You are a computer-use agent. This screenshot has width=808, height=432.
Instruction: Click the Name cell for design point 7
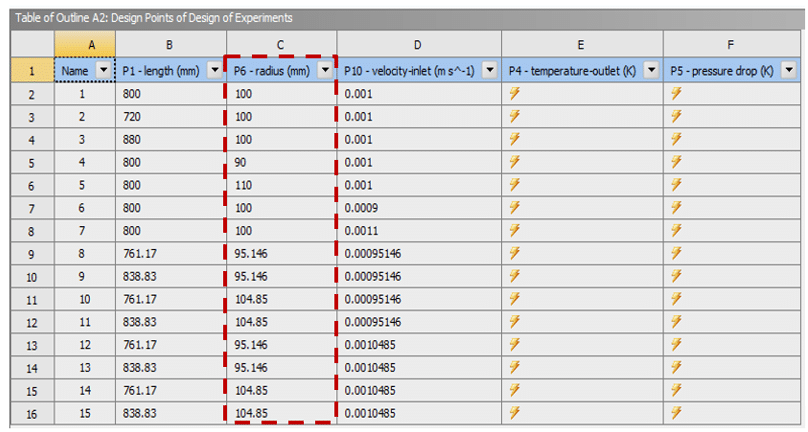[x=85, y=230]
